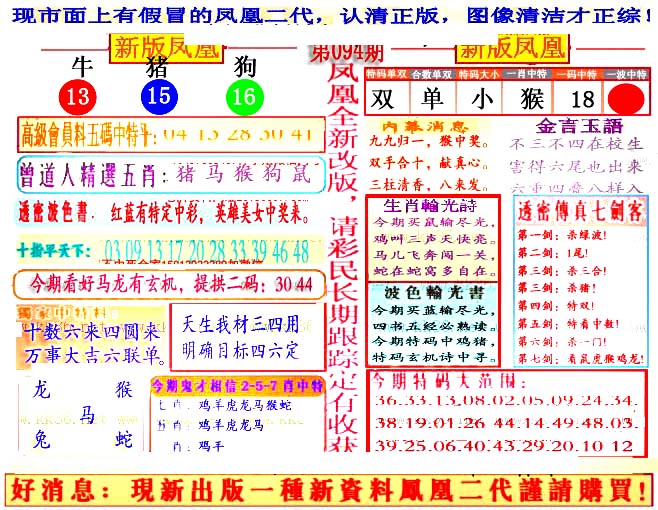Click the number row starting with 38.19.01
This screenshot has height=510, width=658.
pos(505,423)
